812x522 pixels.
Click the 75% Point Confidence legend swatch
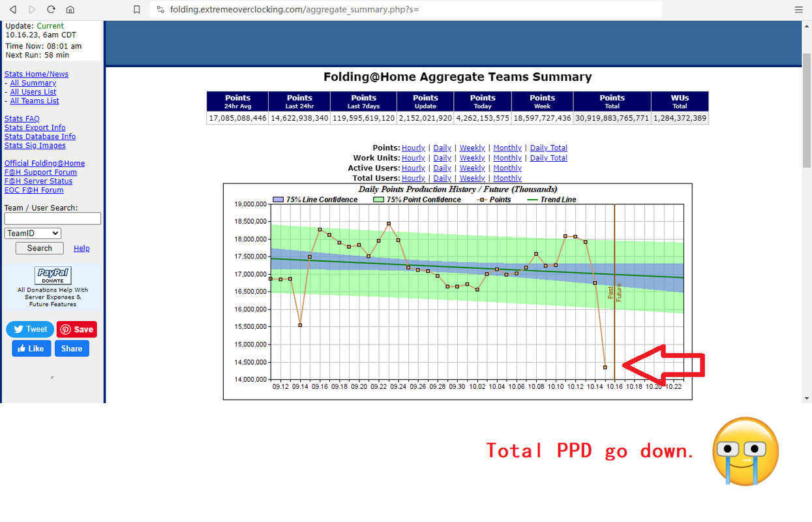click(378, 200)
